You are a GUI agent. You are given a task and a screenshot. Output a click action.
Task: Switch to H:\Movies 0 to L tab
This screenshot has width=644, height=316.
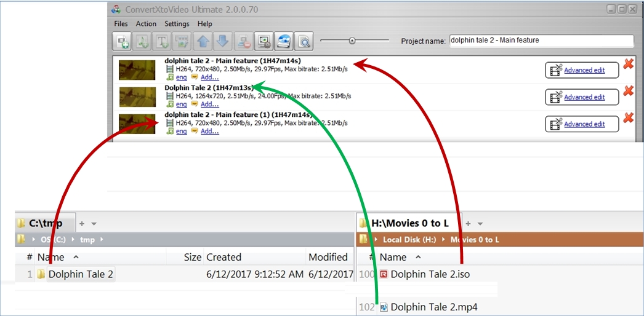coord(409,223)
